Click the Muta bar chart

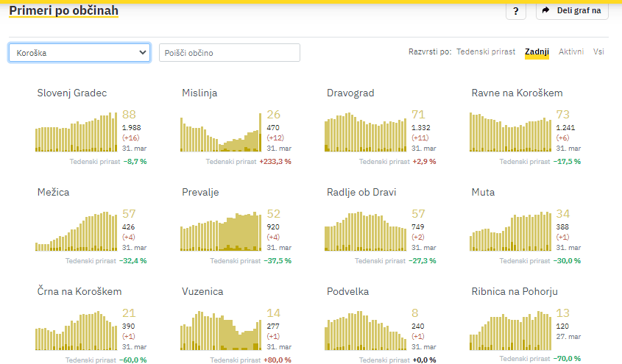pos(510,232)
